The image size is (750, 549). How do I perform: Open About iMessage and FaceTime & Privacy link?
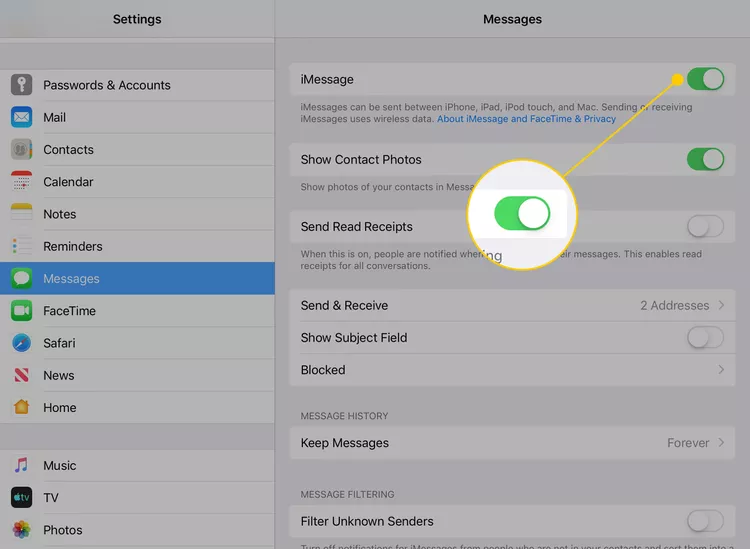[526, 119]
